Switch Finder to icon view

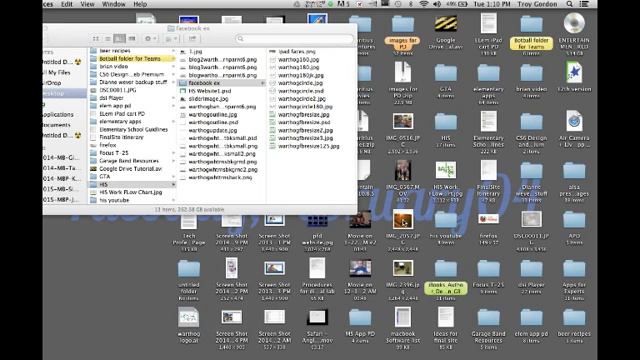[96, 38]
